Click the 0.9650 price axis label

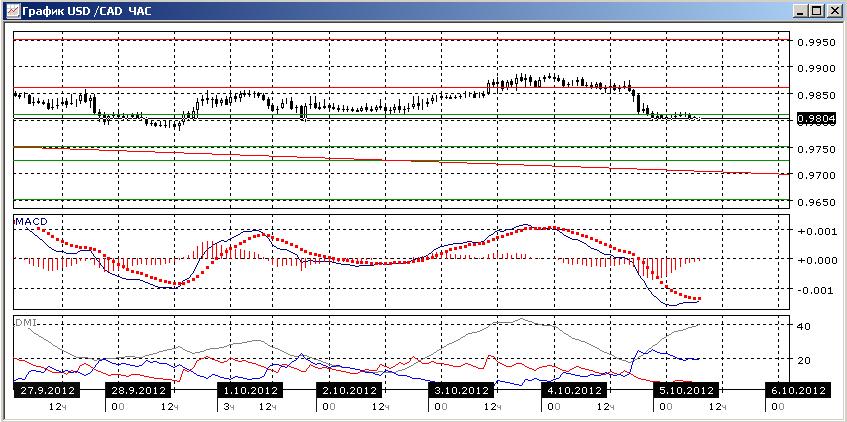coord(813,203)
